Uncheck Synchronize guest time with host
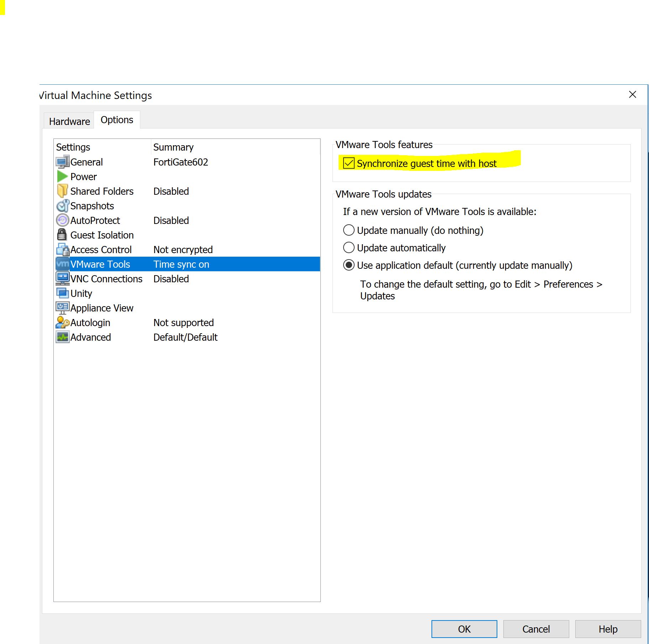The width and height of the screenshot is (649, 644). click(349, 163)
